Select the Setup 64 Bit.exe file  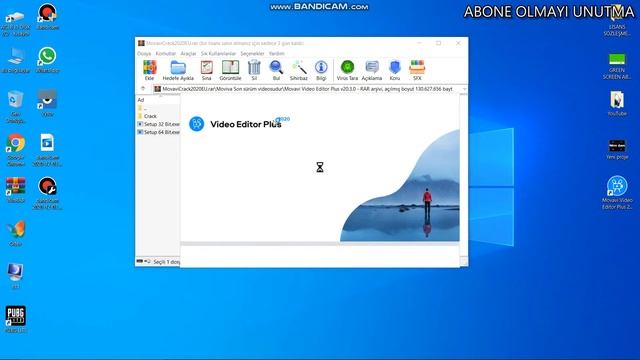158,132
